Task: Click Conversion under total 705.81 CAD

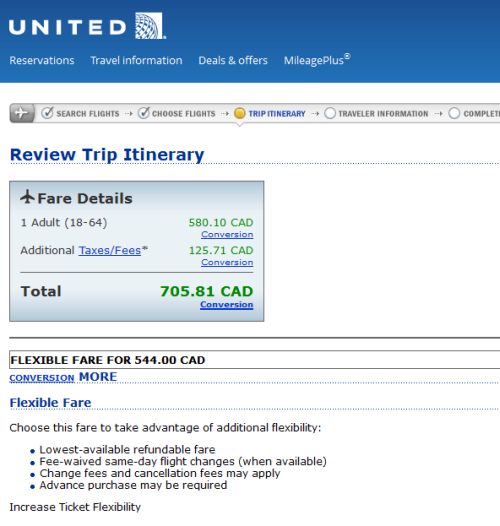Action: (227, 304)
